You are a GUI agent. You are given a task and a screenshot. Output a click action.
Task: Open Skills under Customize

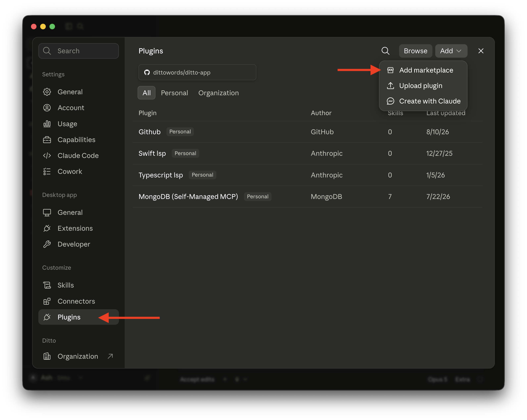(x=79, y=285)
